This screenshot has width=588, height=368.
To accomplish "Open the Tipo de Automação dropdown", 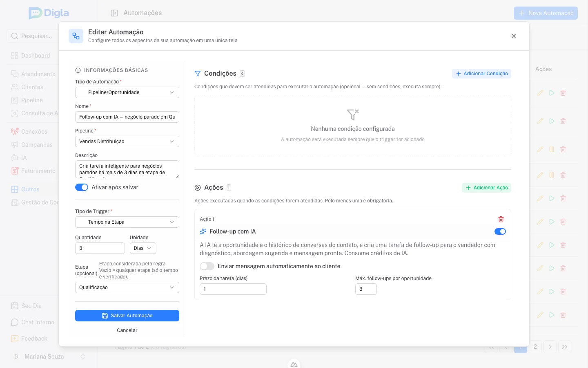I will click(127, 92).
